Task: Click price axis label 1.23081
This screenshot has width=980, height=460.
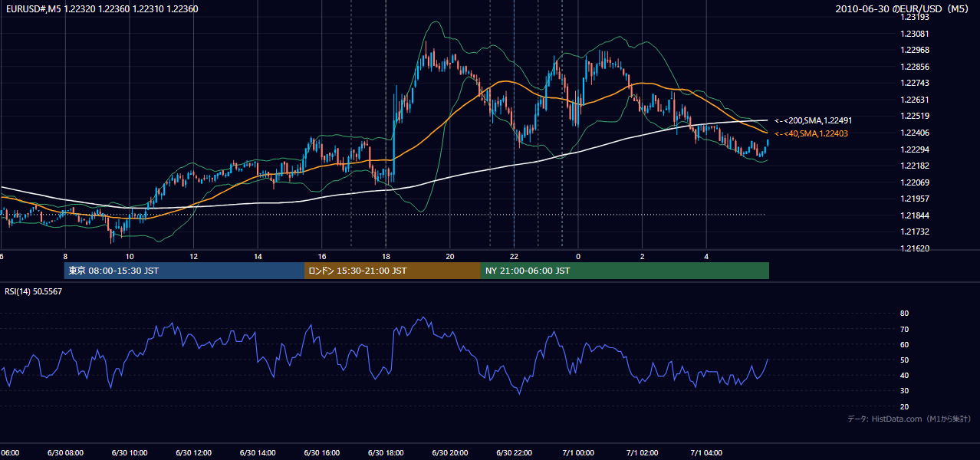Action: pyautogui.click(x=914, y=34)
